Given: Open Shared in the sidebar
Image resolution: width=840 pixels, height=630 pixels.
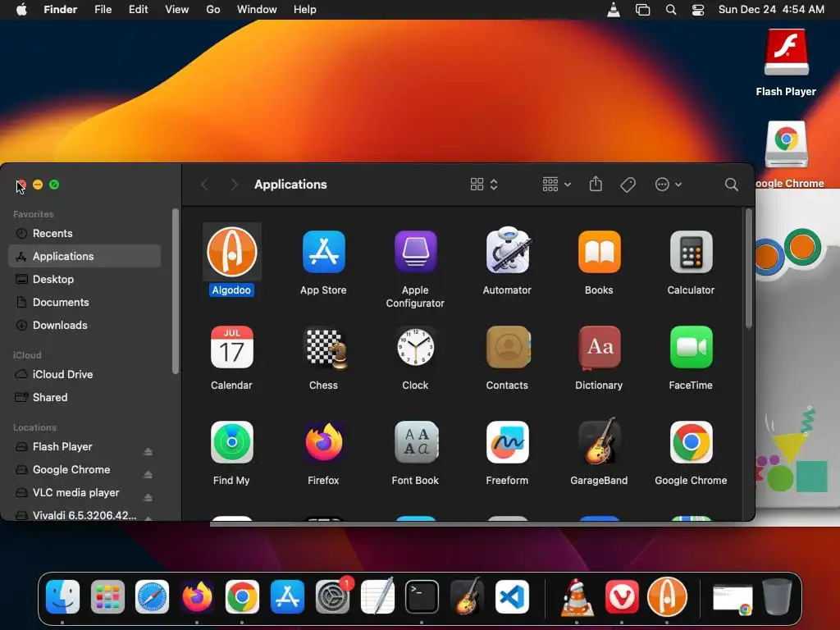Looking at the screenshot, I should pyautogui.click(x=84, y=398).
